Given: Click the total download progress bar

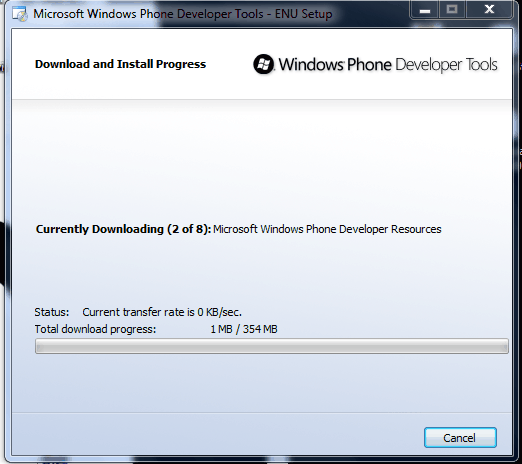Looking at the screenshot, I should 272,346.
